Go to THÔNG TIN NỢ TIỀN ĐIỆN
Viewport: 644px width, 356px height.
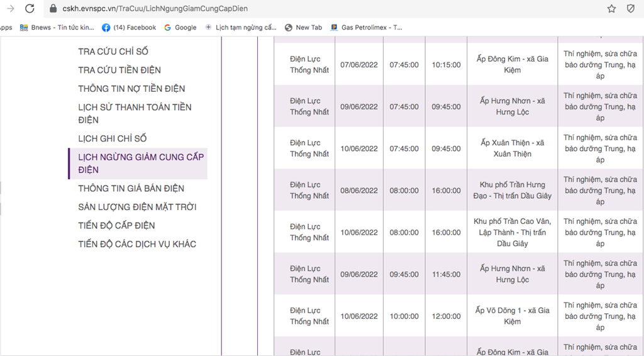(131, 89)
